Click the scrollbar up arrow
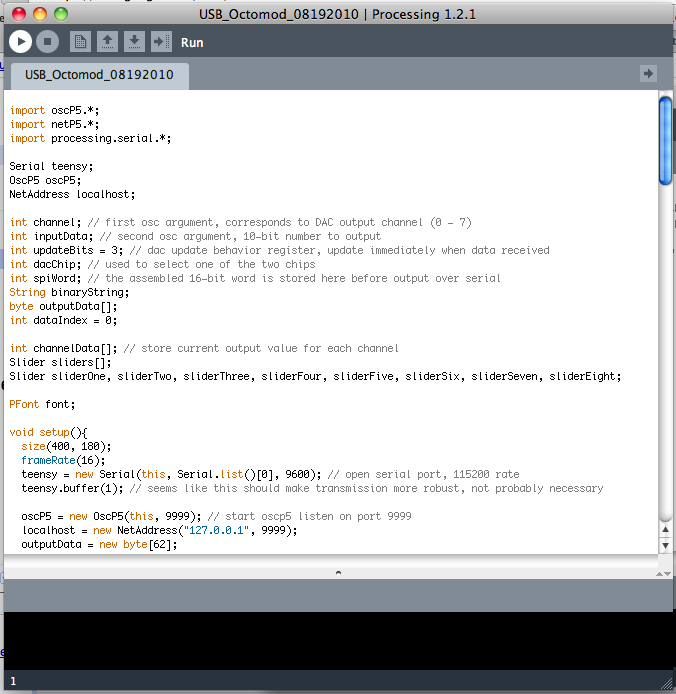This screenshot has height=694, width=676. 665,529
